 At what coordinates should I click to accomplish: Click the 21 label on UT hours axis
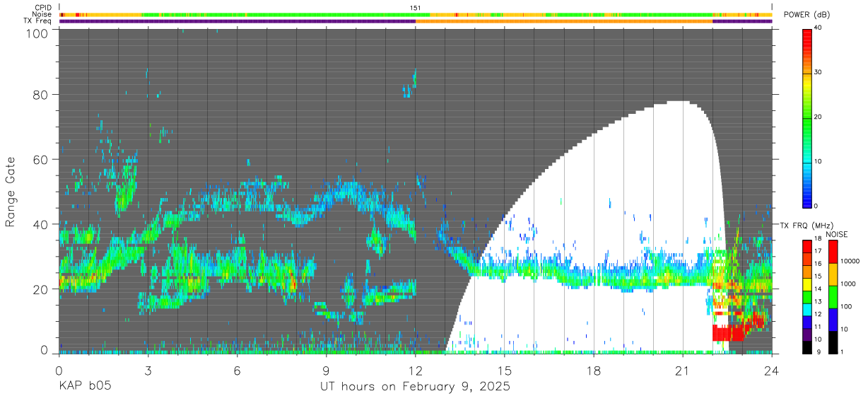682,371
